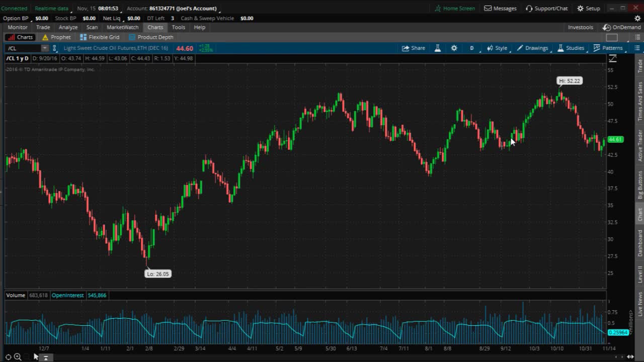Open the Prophet sub-tab

click(x=56, y=37)
